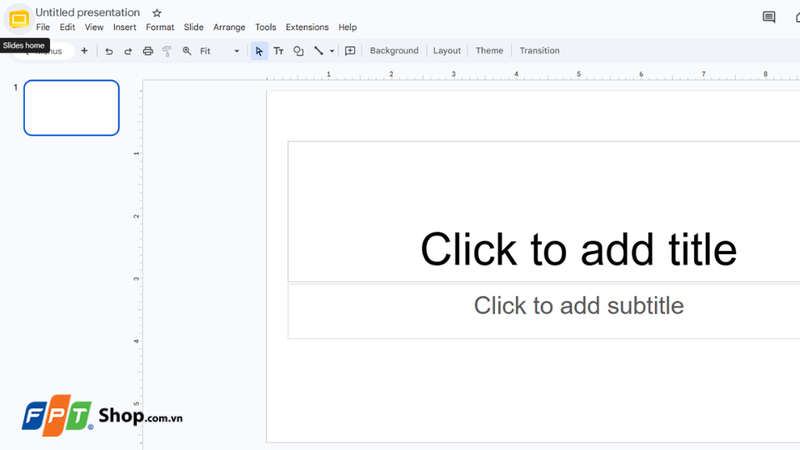Screen dimensions: 800x450
Task: Click the Layout button
Action: point(447,51)
